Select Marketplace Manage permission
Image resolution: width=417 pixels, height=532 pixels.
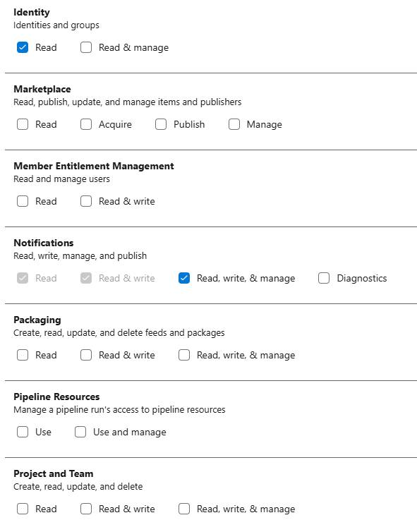234,124
